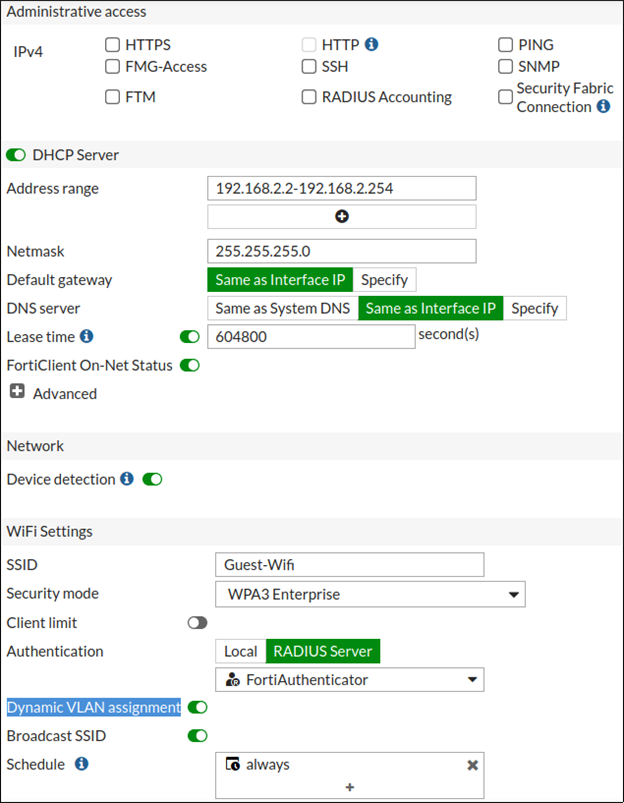Tick the SSH checkbox
Image resolution: width=624 pixels, height=803 pixels.
tap(310, 66)
